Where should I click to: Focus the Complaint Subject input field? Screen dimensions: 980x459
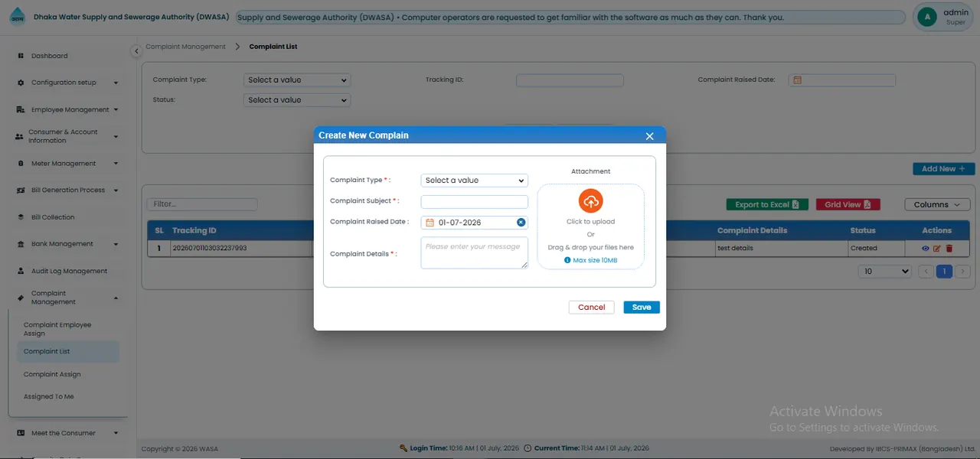point(475,202)
